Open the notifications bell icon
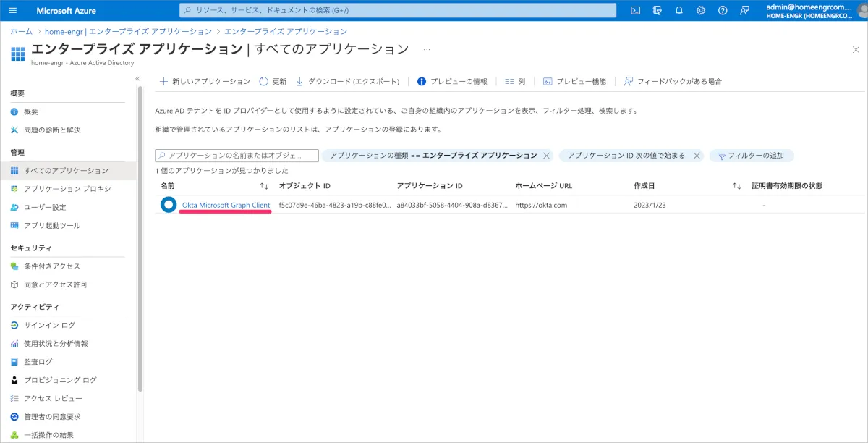The width and height of the screenshot is (868, 443). coord(678,11)
